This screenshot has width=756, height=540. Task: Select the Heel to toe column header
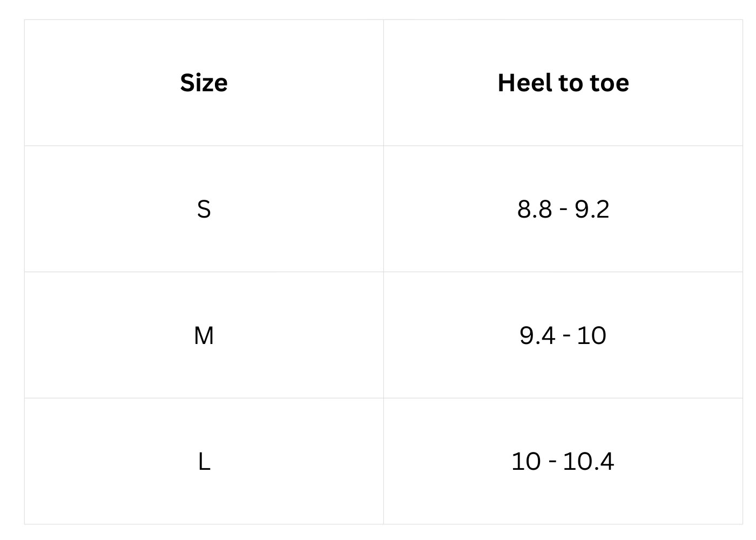click(563, 83)
